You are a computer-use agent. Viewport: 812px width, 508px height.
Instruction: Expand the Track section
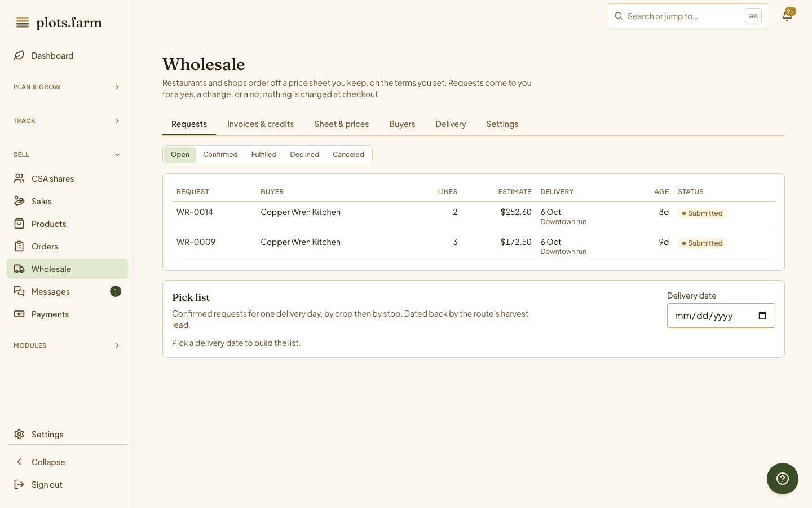point(67,121)
